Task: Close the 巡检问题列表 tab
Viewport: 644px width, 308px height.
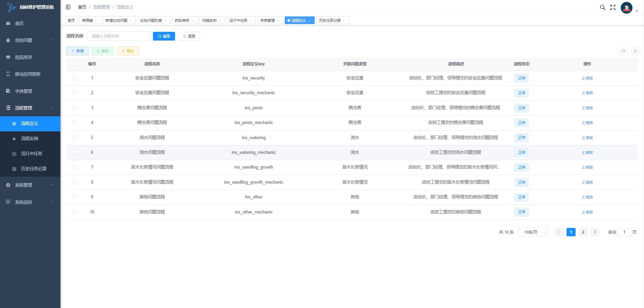Action: [165, 21]
